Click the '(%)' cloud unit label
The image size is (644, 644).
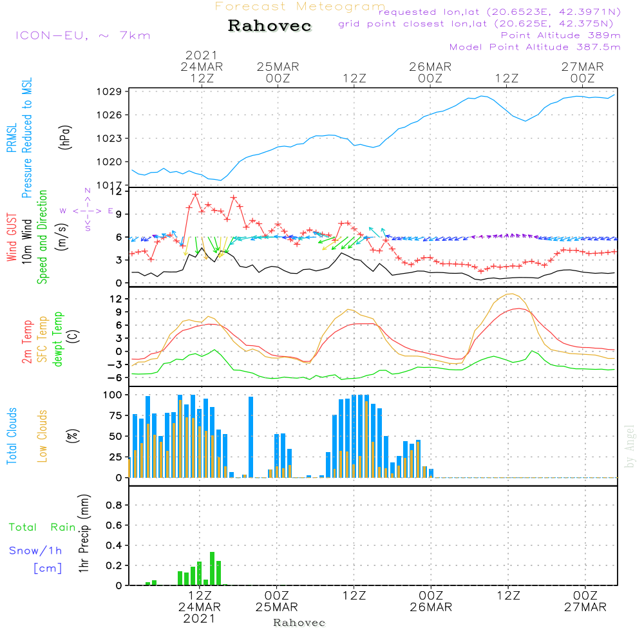73,436
